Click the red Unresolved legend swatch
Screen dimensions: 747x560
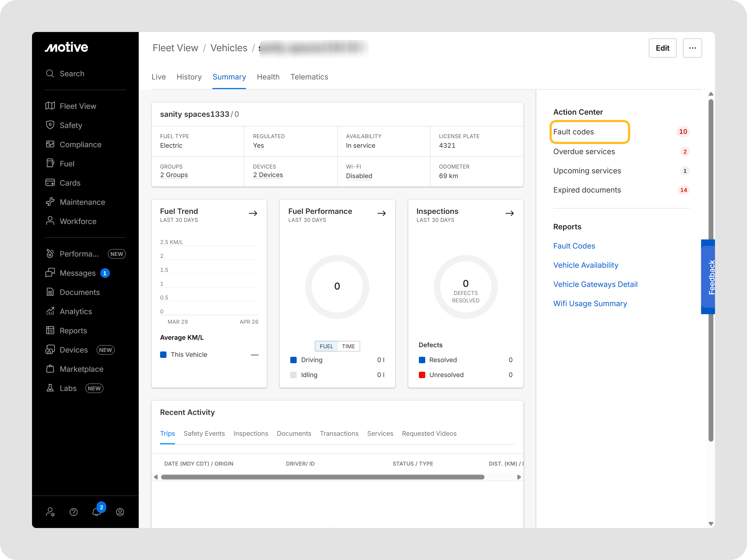422,375
